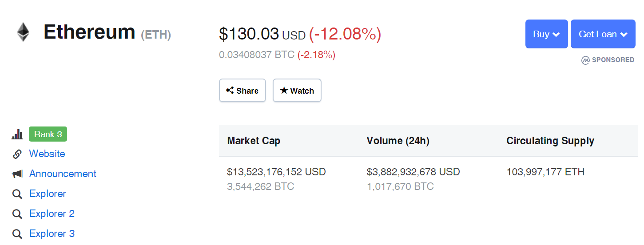
Task: Click the magnifier icon beside Explorer 2
Action: pos(17,214)
